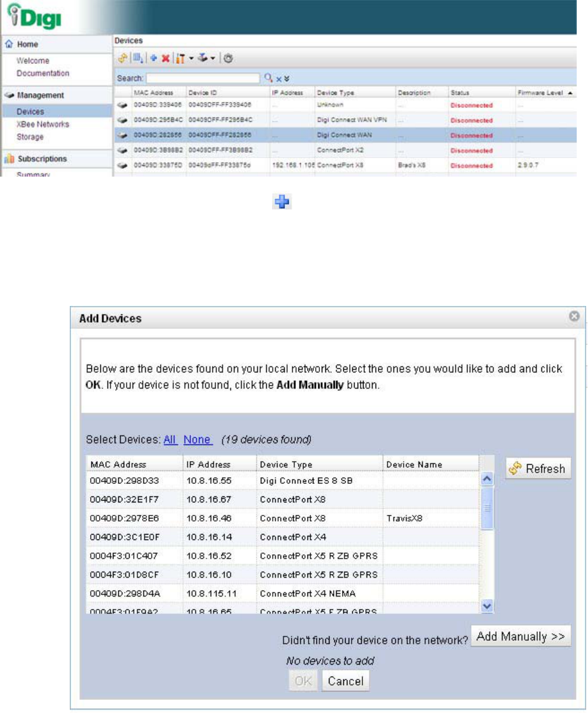Select the TravisX8 device row
The height and width of the screenshot is (713, 588).
pyautogui.click(x=282, y=518)
